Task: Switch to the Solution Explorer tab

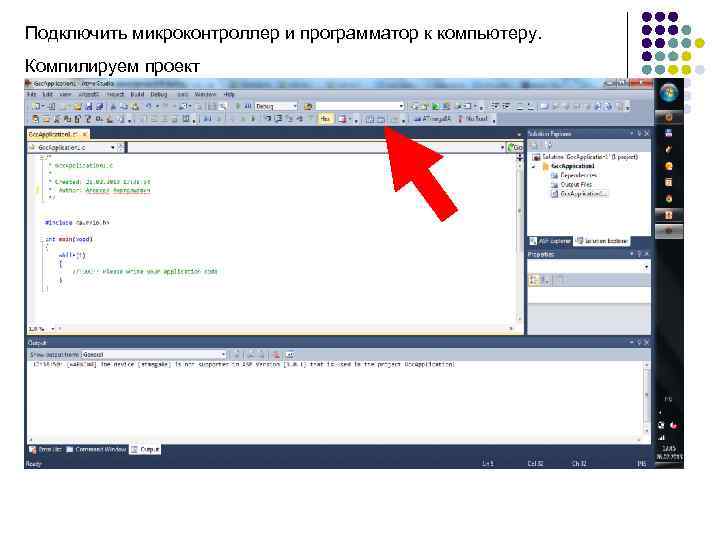Action: [602, 241]
